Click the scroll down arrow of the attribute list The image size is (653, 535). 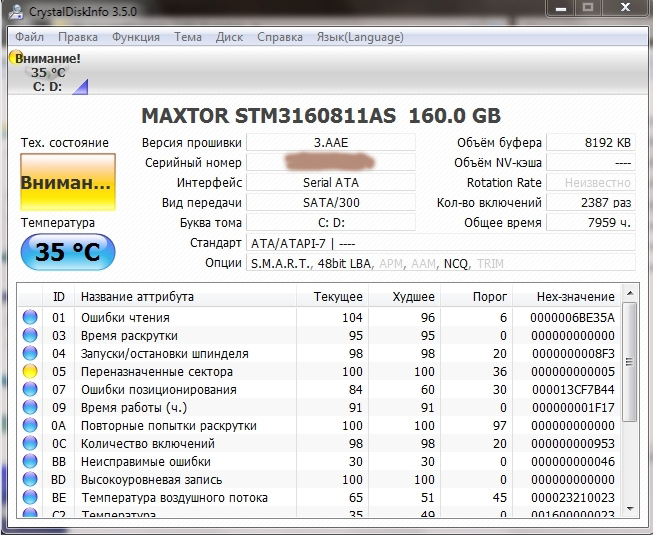[630, 509]
